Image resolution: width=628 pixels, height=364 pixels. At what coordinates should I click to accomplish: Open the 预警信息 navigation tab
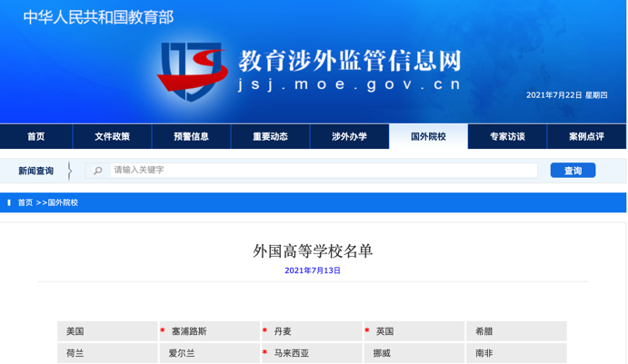(x=192, y=137)
